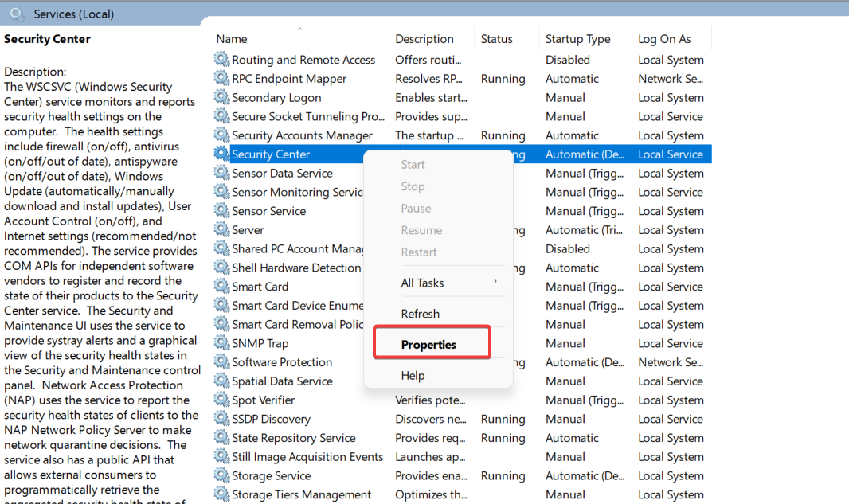The width and height of the screenshot is (849, 504).
Task: Click gear icon beside Shared PC Account Manager
Action: (x=221, y=248)
